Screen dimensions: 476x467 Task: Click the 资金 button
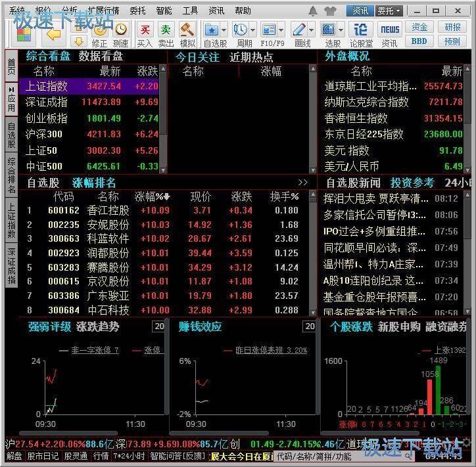[419, 28]
